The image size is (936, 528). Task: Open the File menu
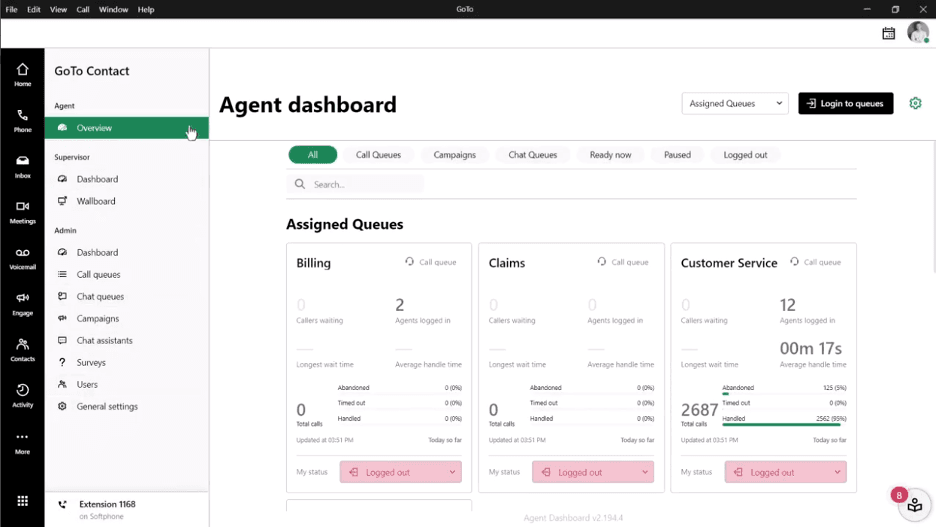[x=11, y=10]
